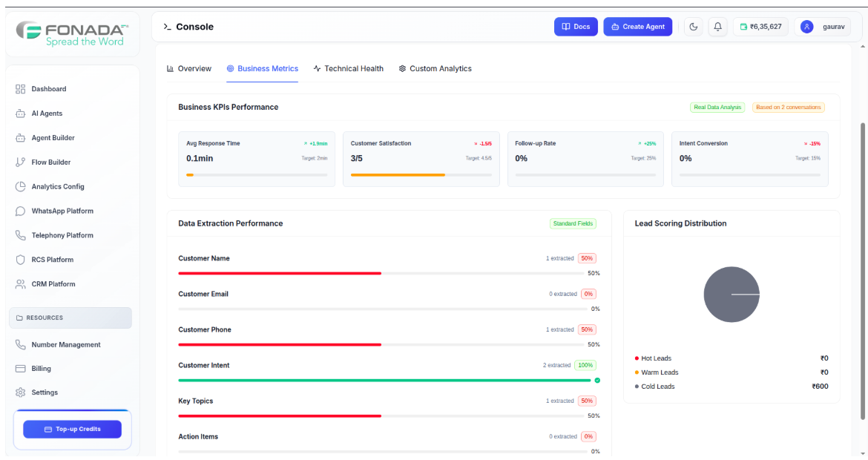Image resolution: width=868 pixels, height=460 pixels.
Task: Click the Customer Satisfaction progress bar
Action: point(421,175)
